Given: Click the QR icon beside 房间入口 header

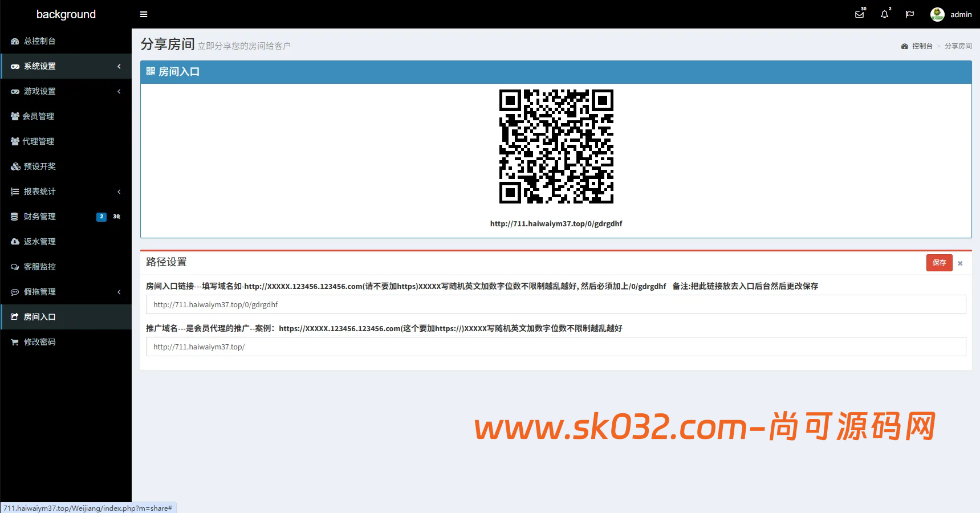Looking at the screenshot, I should click(151, 71).
